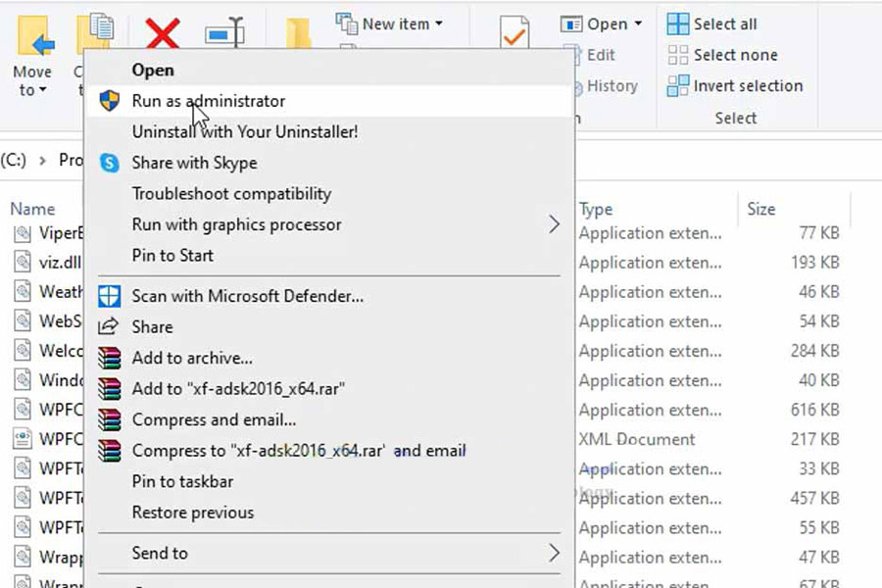Expand the Move to dropdown arrow
The image size is (882, 588).
point(43,90)
